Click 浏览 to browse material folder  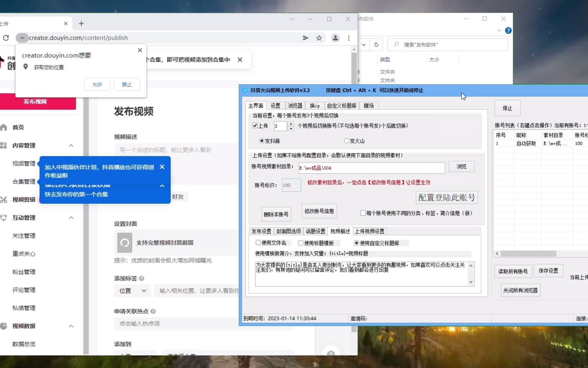pos(461,166)
